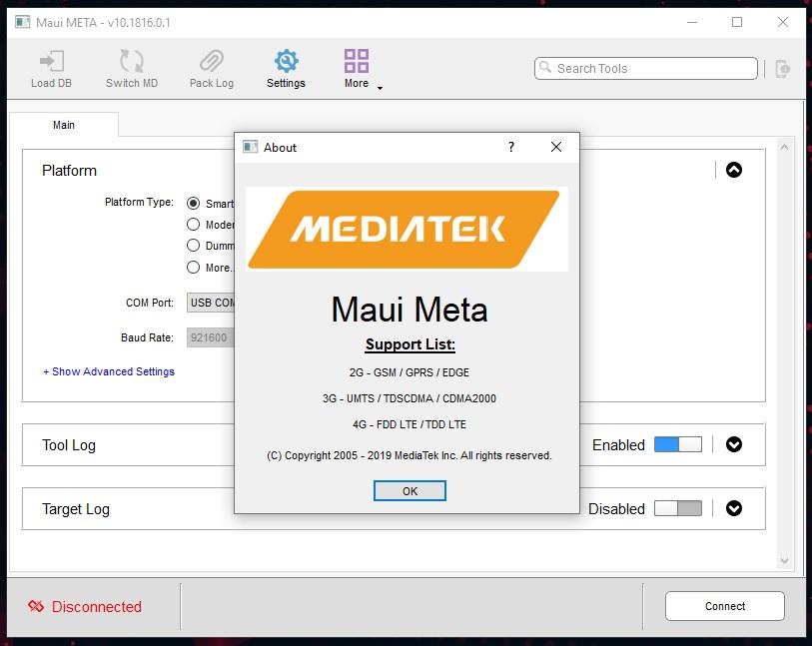The width and height of the screenshot is (812, 646).
Task: Click the About dialog help question mark
Action: click(511, 147)
